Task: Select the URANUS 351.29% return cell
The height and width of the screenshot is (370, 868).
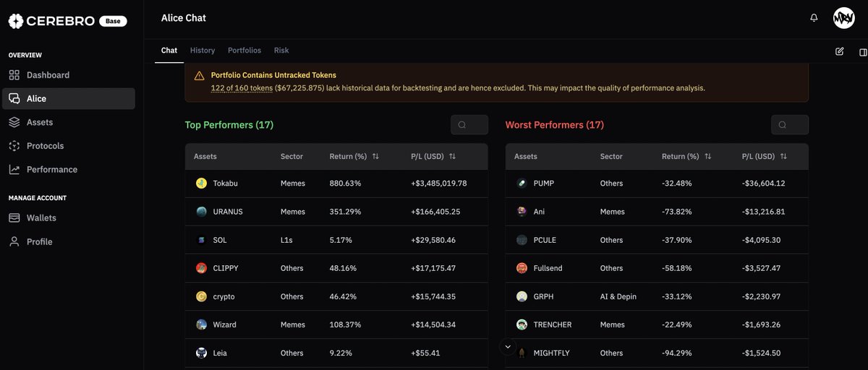Action: (x=346, y=212)
